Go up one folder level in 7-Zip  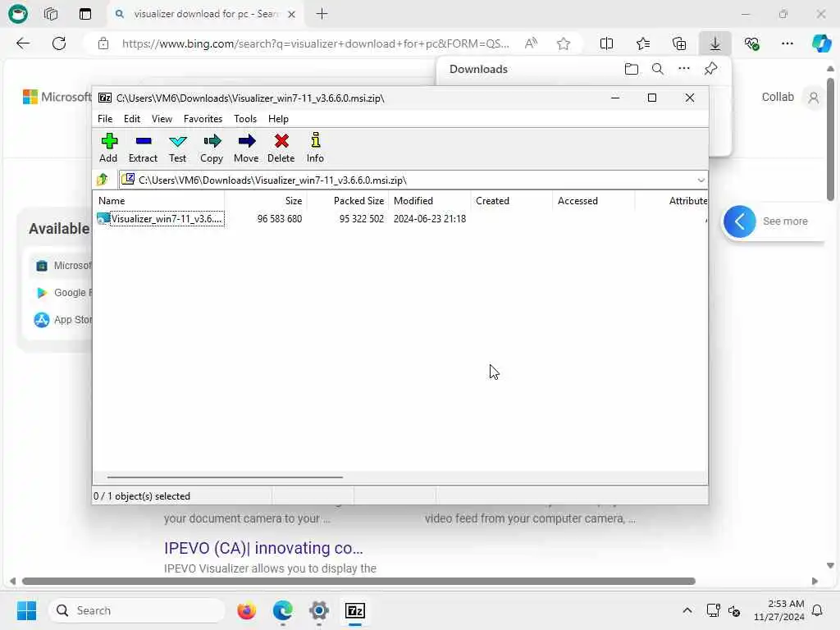tap(103, 180)
